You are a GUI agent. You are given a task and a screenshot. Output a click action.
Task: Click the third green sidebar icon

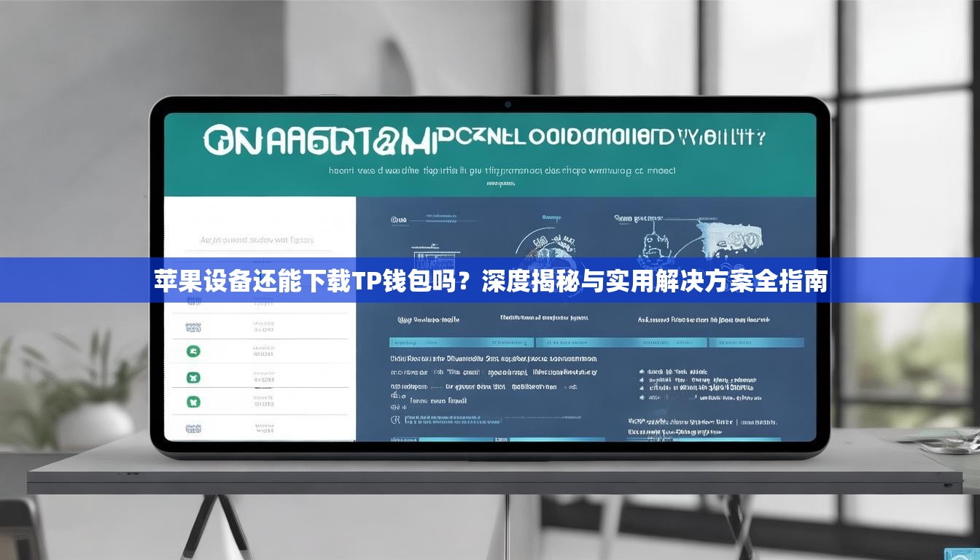click(x=193, y=402)
